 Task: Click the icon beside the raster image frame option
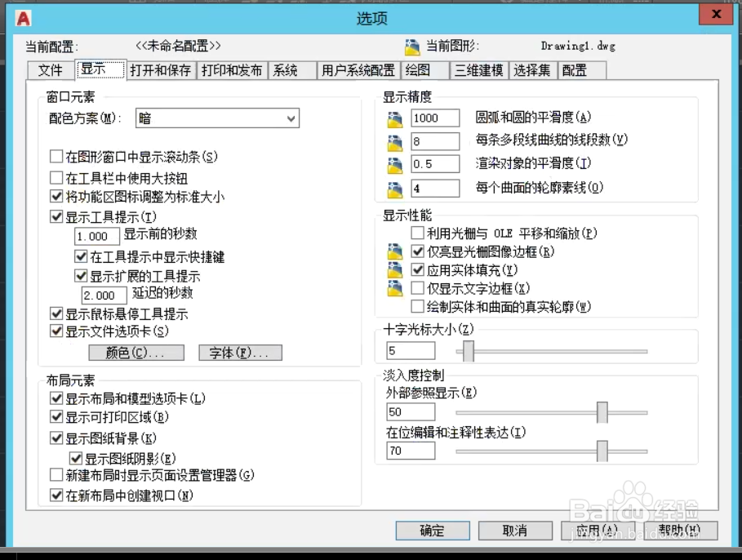coord(394,251)
